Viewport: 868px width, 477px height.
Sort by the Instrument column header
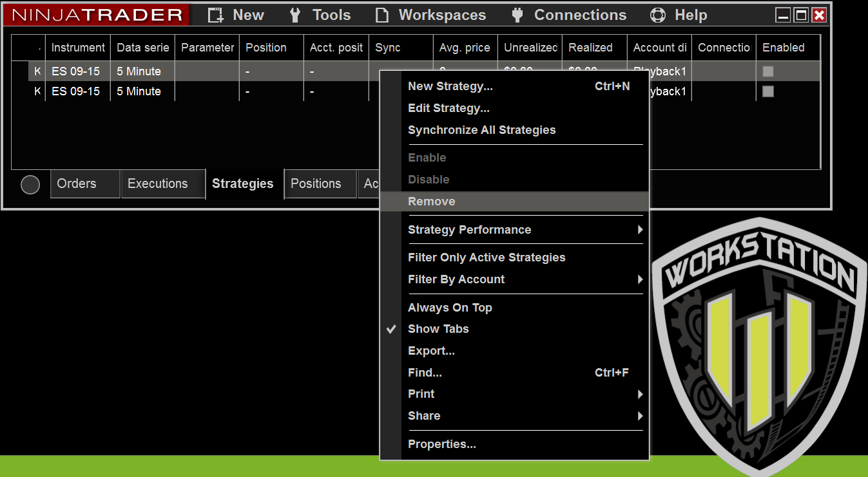(78, 48)
